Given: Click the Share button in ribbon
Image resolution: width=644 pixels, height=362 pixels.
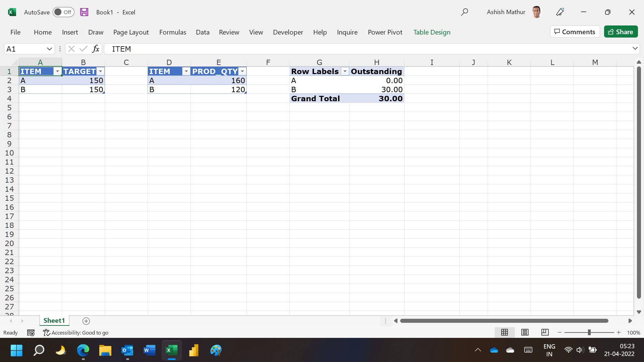Looking at the screenshot, I should click(622, 32).
